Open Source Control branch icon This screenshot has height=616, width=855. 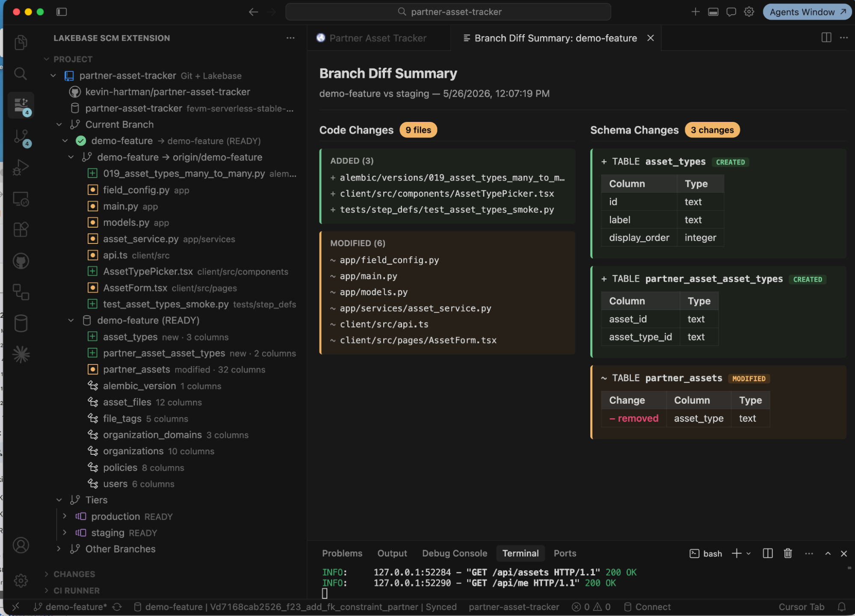point(21,137)
